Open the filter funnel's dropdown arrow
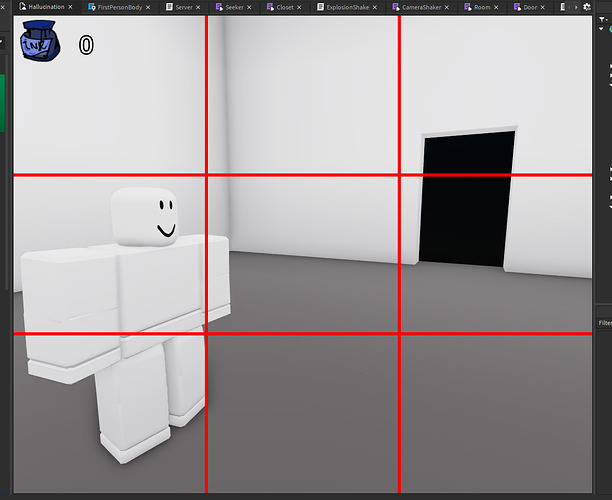The width and height of the screenshot is (612, 500). (607, 20)
